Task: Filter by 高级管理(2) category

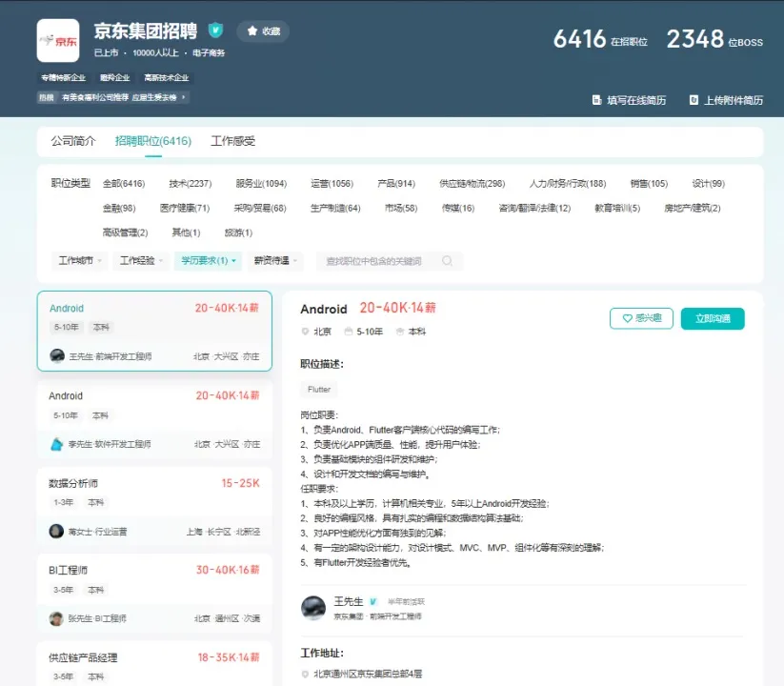Action: pos(125,232)
